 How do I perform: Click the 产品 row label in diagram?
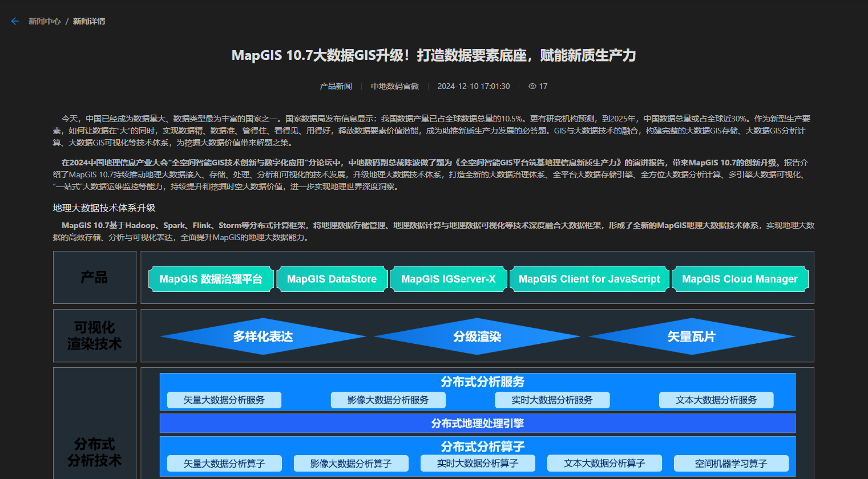click(x=95, y=277)
